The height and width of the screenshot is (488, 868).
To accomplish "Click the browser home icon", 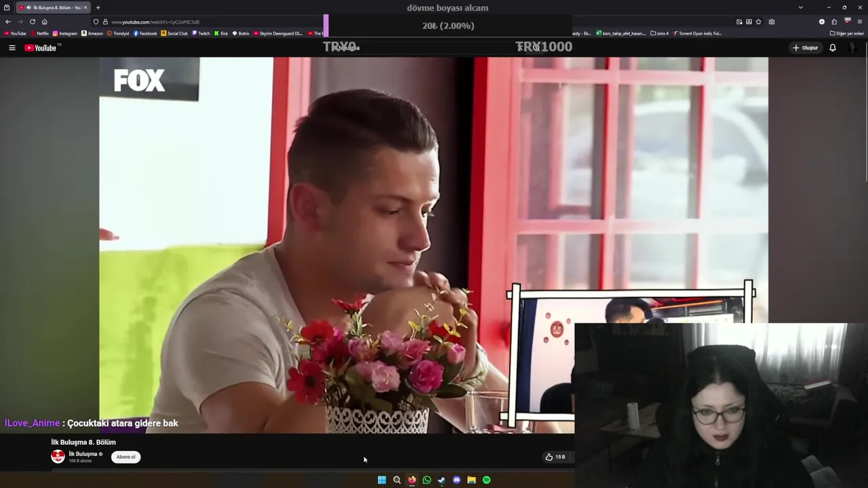I will pos(45,22).
